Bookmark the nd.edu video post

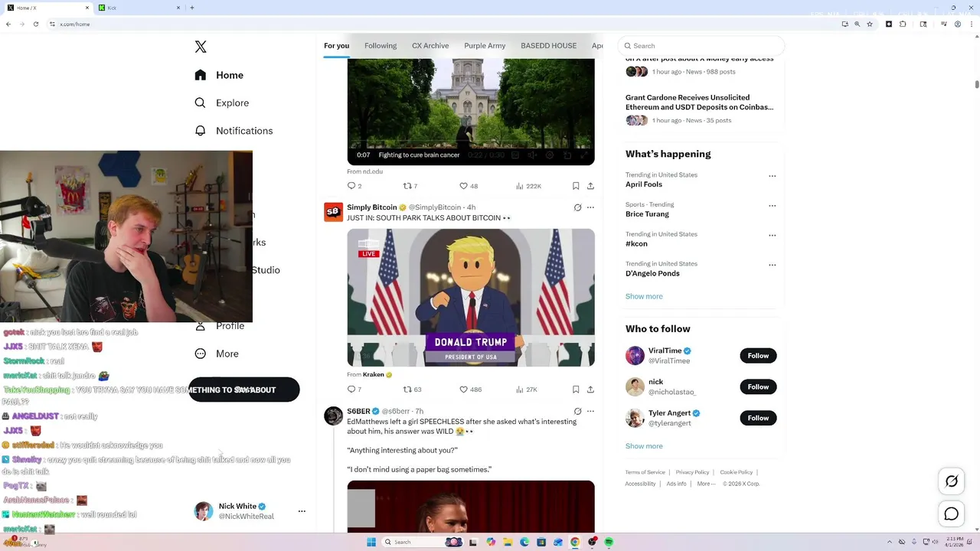pos(576,186)
